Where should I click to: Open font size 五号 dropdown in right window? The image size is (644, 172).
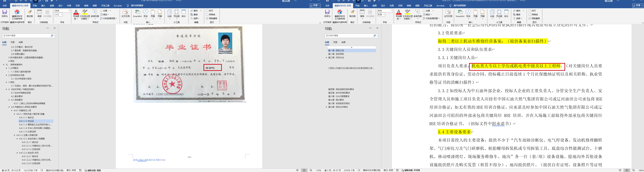(x=384, y=14)
